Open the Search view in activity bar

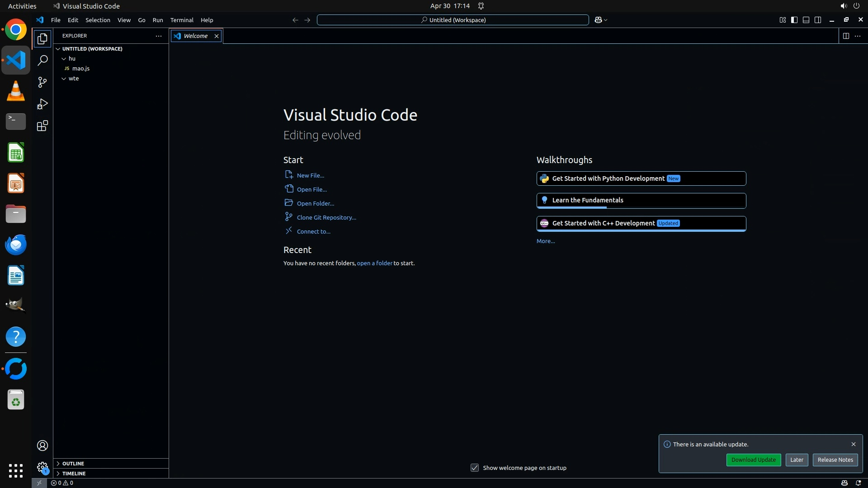point(42,60)
